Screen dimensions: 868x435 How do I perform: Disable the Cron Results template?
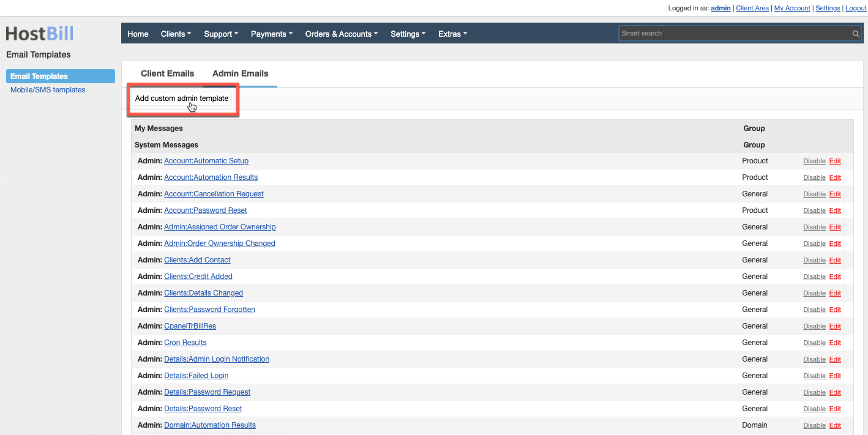tap(814, 342)
